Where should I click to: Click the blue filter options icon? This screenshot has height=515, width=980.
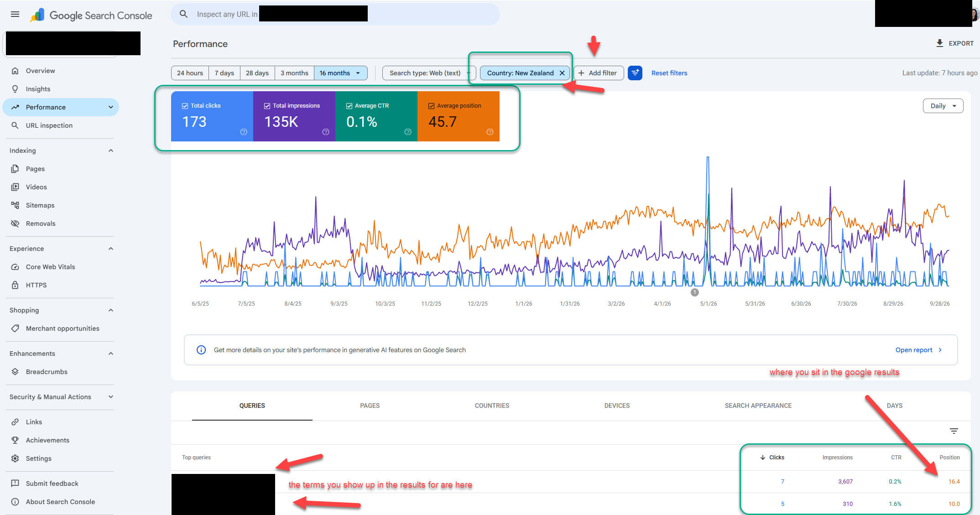(x=635, y=73)
